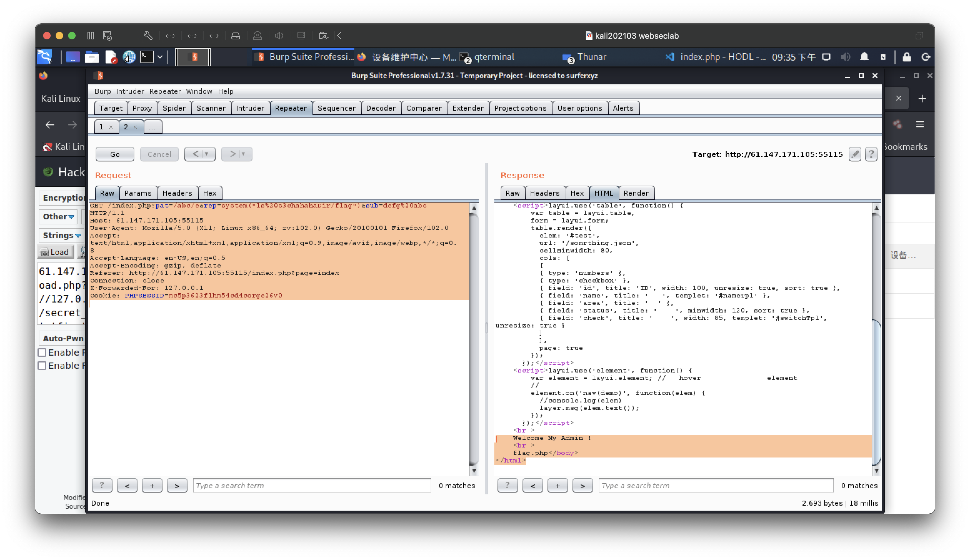Switch to the Target tab
The image size is (970, 560).
tap(111, 108)
